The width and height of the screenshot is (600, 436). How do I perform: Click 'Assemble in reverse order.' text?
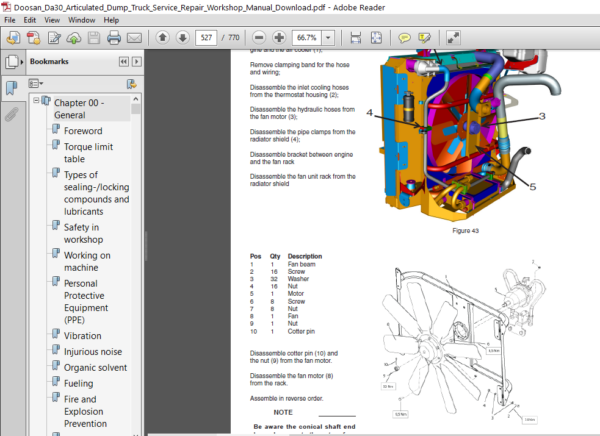coord(287,398)
